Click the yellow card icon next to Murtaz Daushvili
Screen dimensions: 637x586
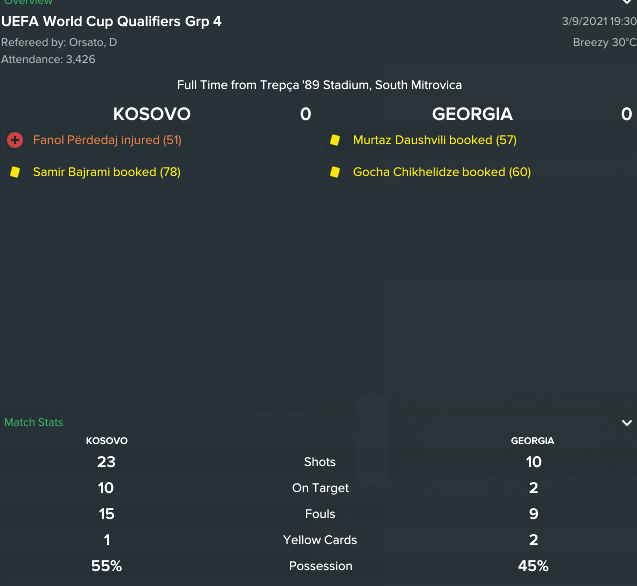pyautogui.click(x=335, y=140)
